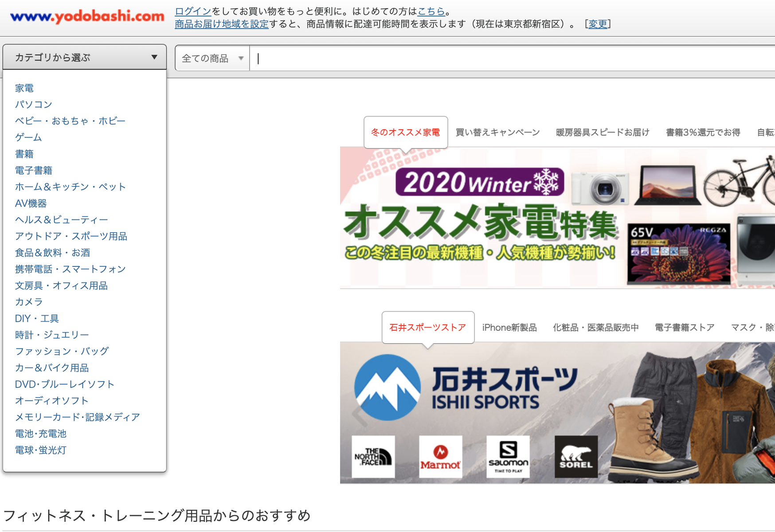Switch to 書籍3%還元でお得 tab

703,133
